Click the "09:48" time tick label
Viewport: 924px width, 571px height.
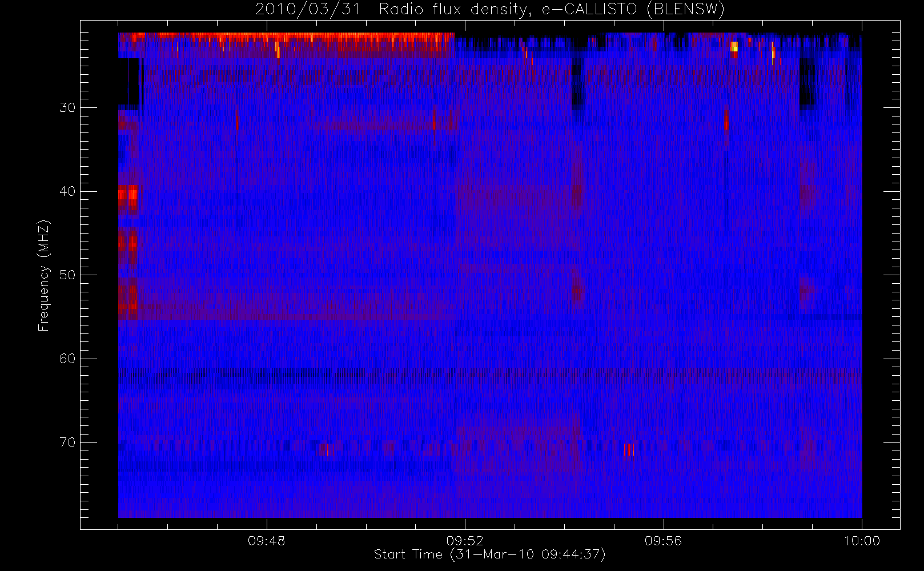(267, 541)
